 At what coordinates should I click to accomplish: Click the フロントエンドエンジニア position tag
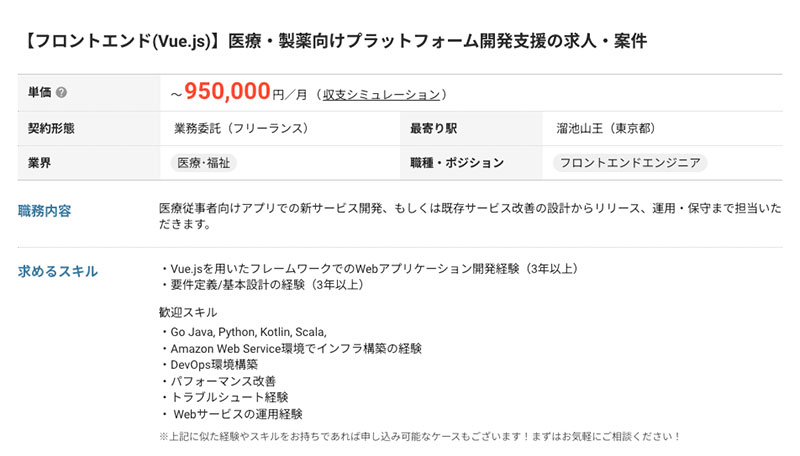[630, 162]
